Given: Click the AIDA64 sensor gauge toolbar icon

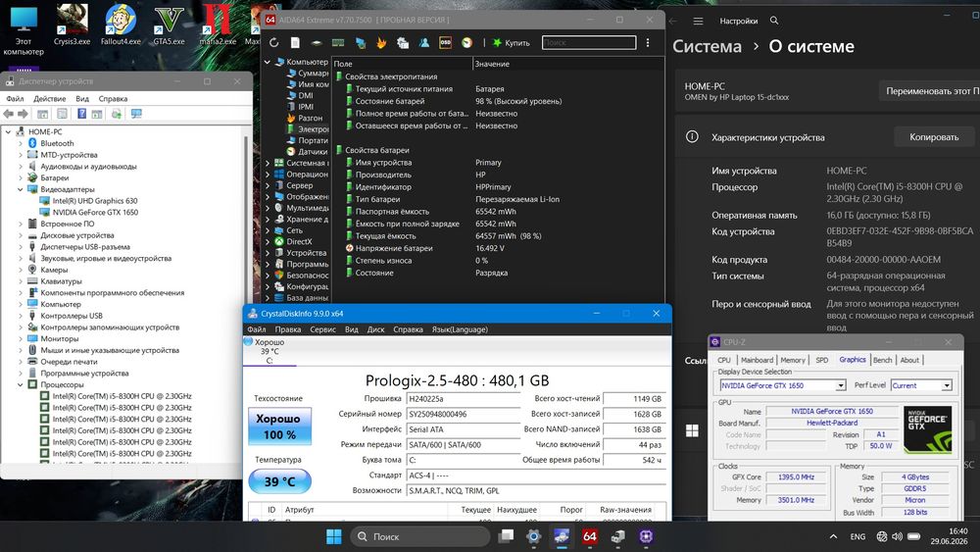Looking at the screenshot, I should 466,42.
